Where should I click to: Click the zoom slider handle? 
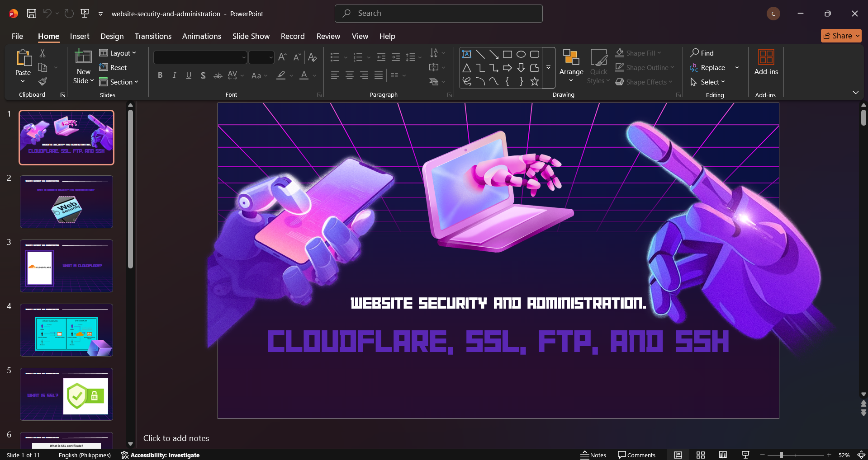click(781, 455)
